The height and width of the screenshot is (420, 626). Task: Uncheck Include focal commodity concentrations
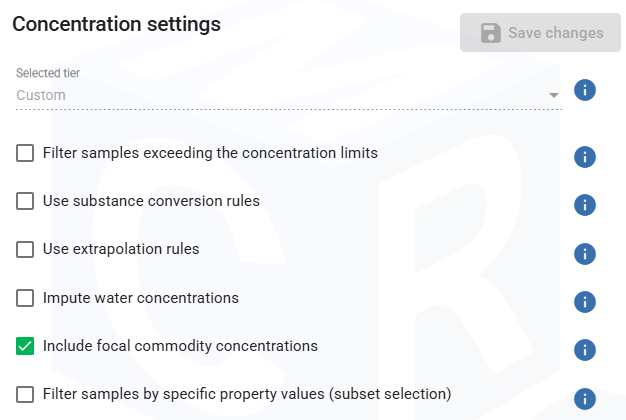coord(25,346)
